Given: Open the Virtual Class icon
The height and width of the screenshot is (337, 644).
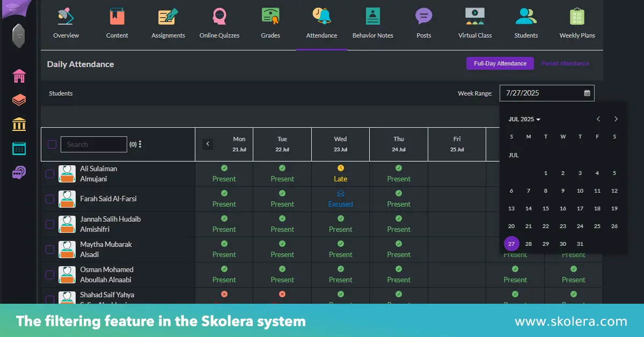Looking at the screenshot, I should [x=475, y=17].
